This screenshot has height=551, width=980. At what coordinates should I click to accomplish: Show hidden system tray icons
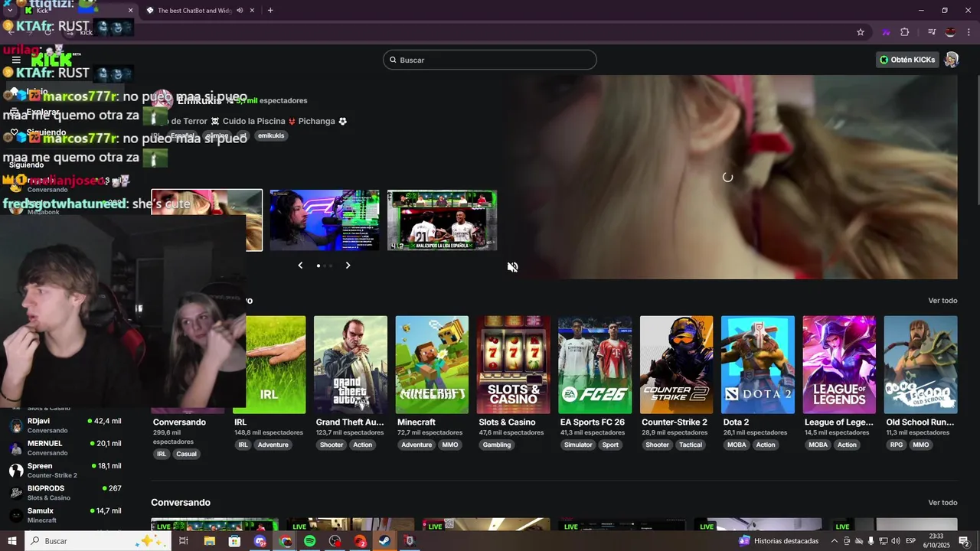click(x=835, y=541)
